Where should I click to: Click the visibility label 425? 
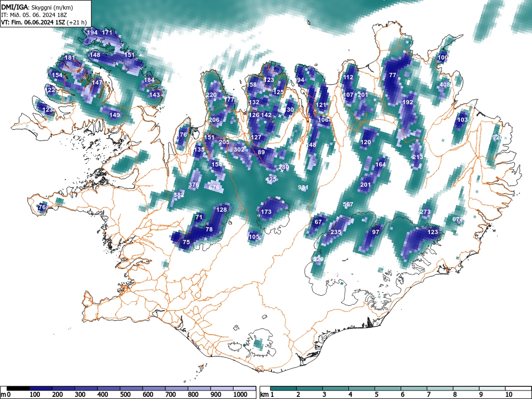tap(271, 179)
